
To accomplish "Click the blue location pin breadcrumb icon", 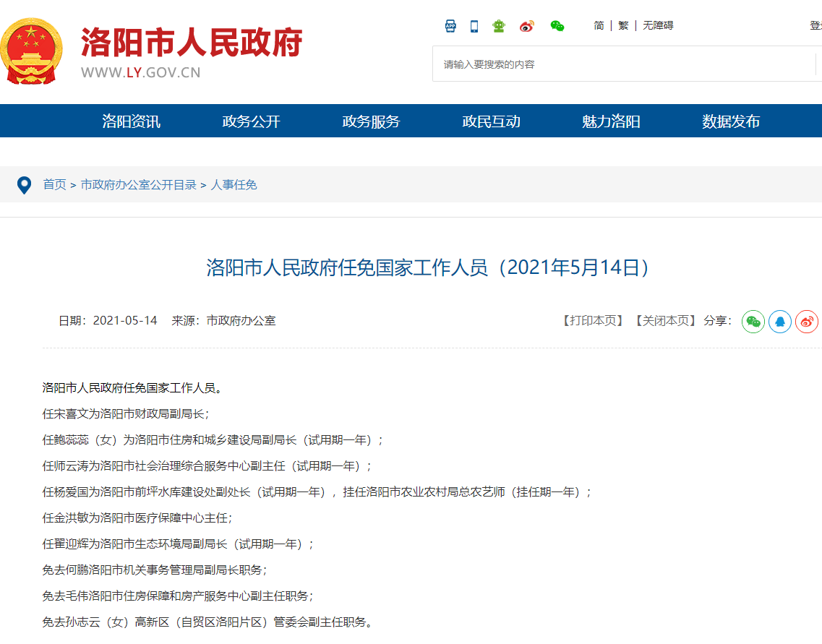I will (24, 185).
